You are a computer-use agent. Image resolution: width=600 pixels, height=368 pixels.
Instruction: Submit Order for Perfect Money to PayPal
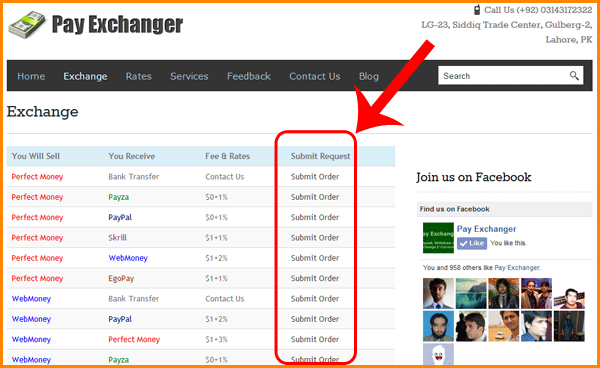click(x=315, y=217)
